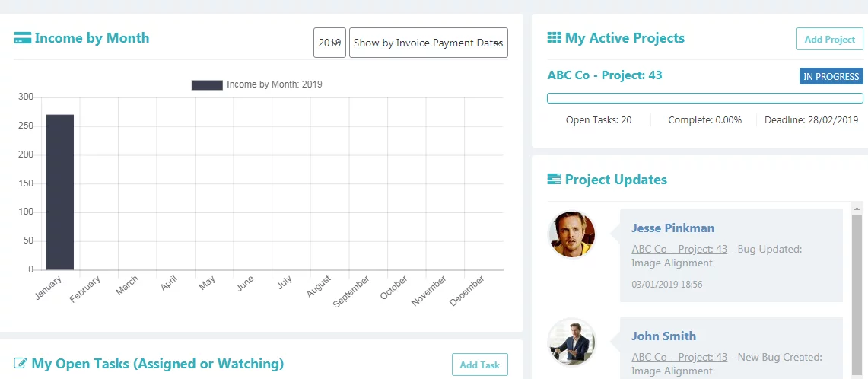Open the Jesse Pinkman name link
The height and width of the screenshot is (379, 868).
pyautogui.click(x=672, y=228)
